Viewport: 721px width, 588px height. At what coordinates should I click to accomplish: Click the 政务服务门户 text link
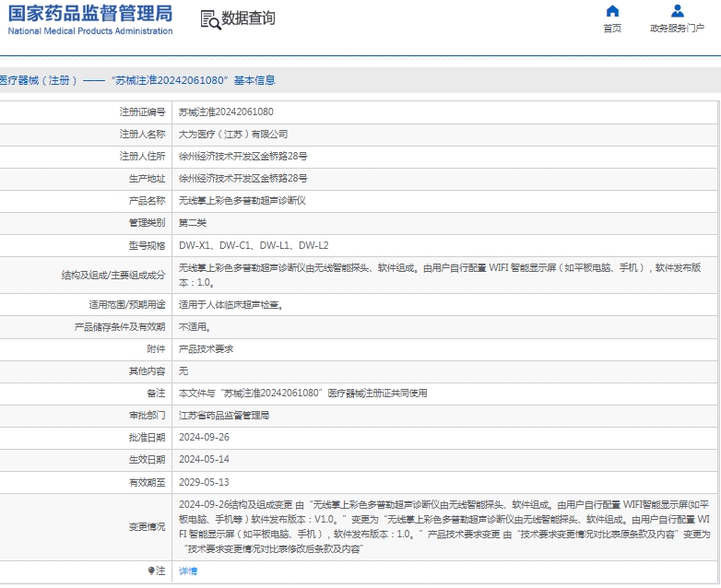[x=677, y=29]
